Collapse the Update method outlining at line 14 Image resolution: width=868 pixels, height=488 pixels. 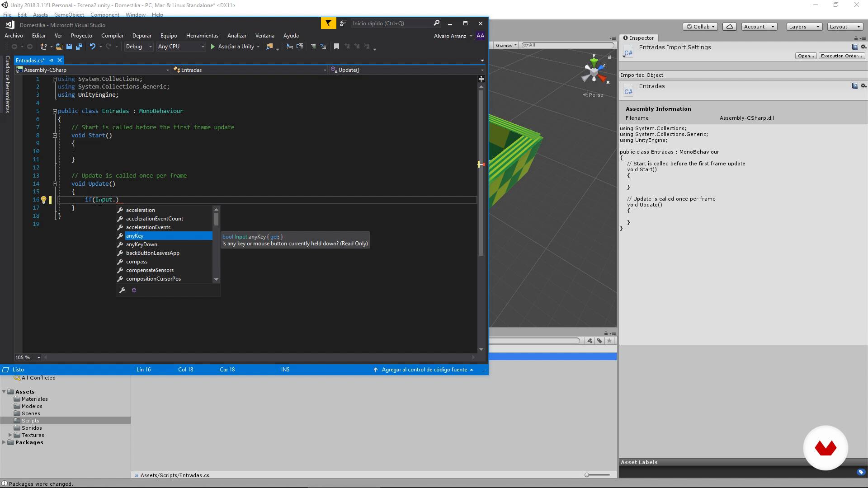pyautogui.click(x=55, y=184)
